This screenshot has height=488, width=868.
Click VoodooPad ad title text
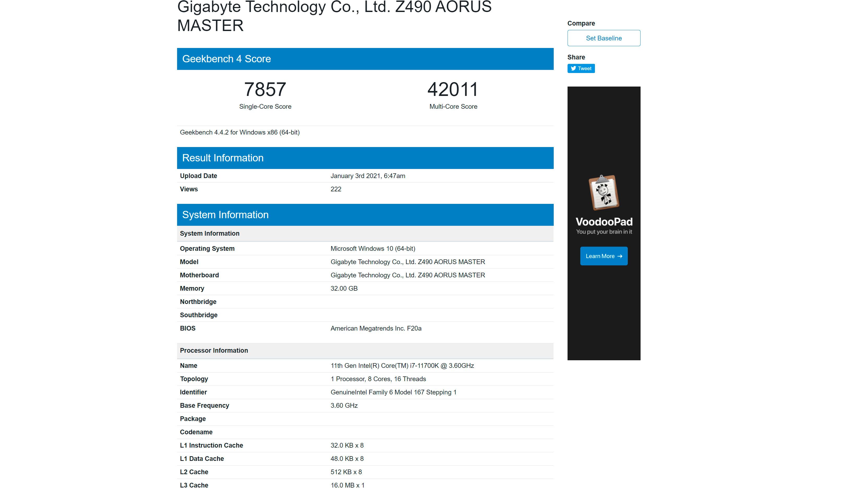coord(604,222)
